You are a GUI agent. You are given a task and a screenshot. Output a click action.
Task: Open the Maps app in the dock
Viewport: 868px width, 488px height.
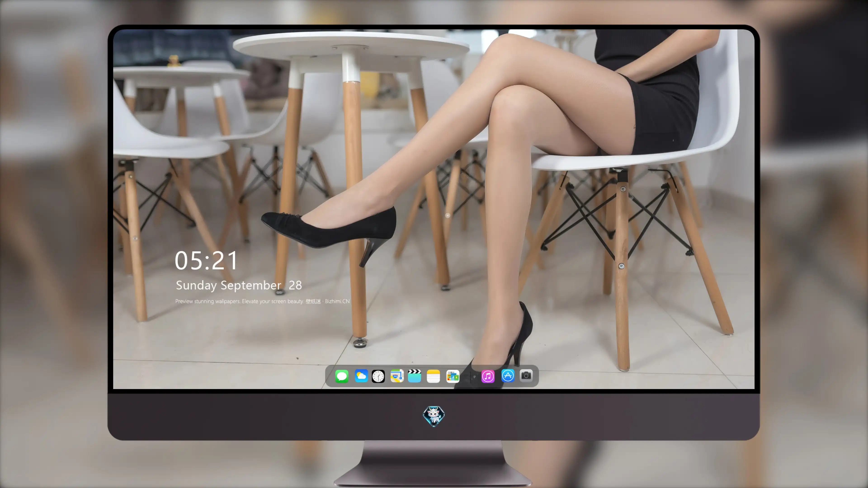click(x=397, y=376)
